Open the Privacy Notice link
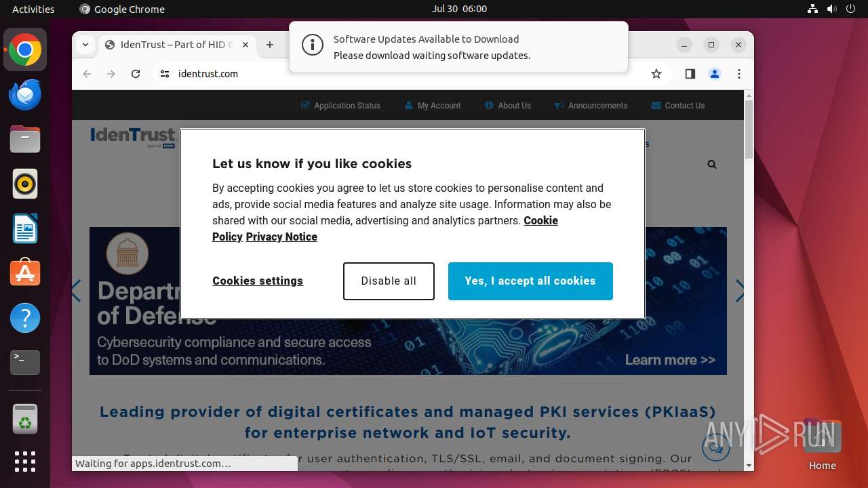 coord(281,237)
